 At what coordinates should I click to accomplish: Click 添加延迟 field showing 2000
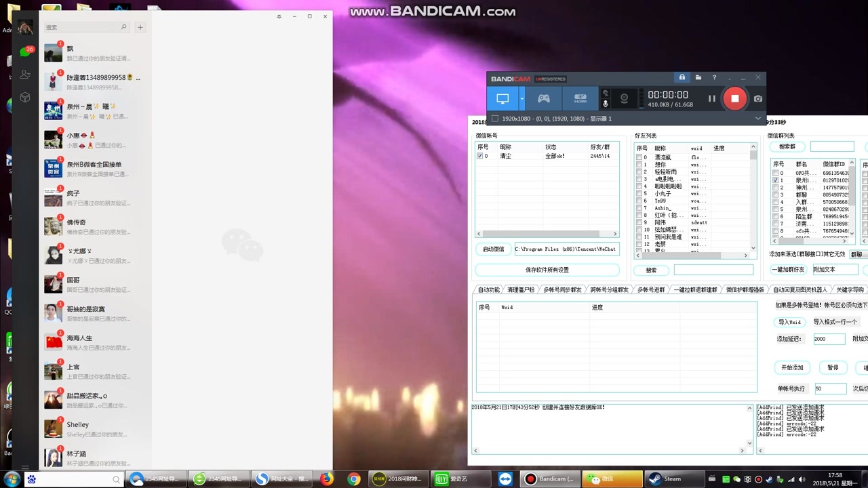coord(829,339)
